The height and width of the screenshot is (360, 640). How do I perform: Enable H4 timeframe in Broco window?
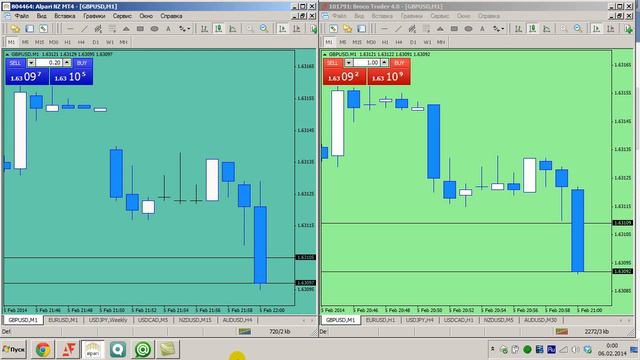pos(399,42)
